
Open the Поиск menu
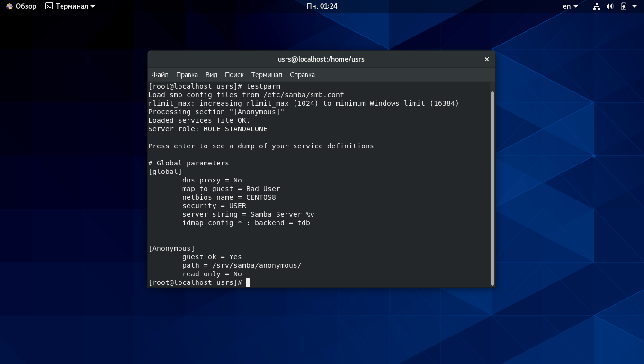pos(234,74)
